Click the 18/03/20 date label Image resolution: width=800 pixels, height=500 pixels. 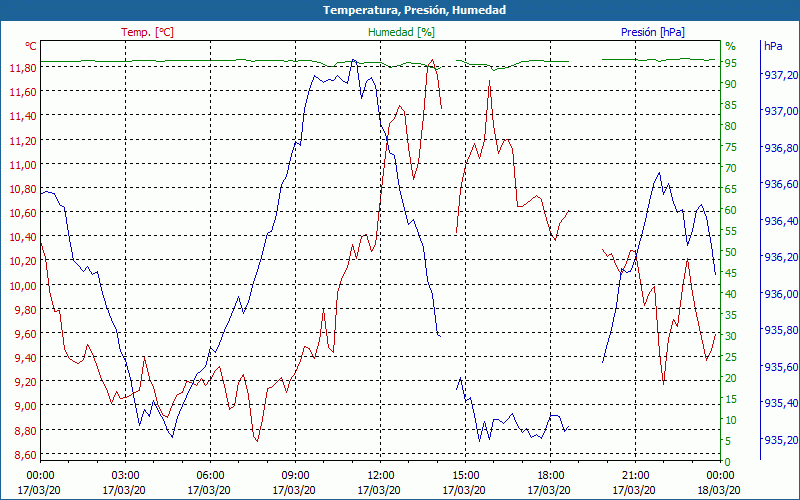pyautogui.click(x=719, y=490)
